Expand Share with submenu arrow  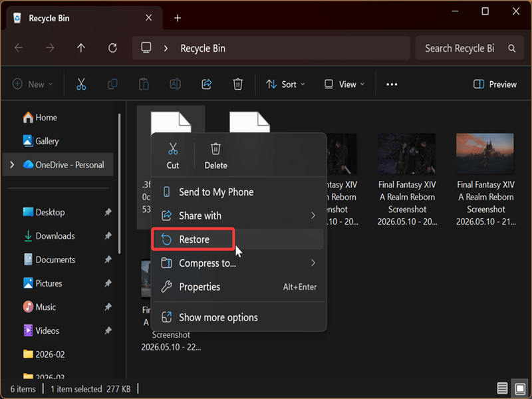pyautogui.click(x=313, y=215)
